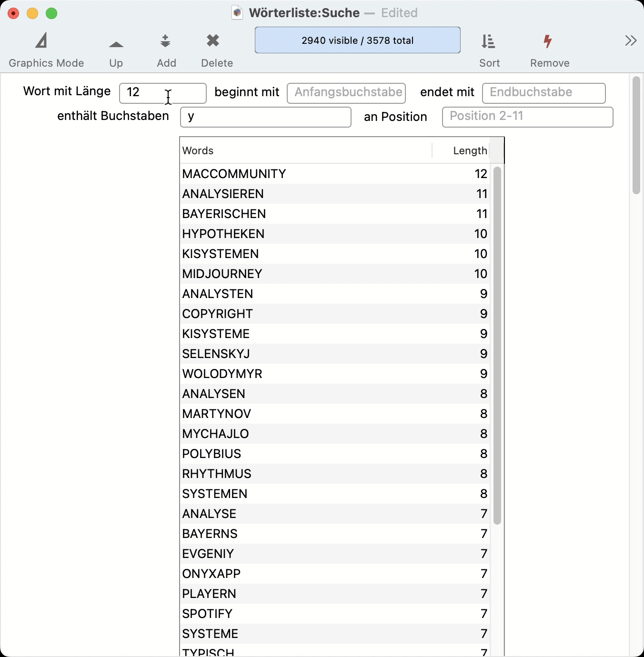
Task: Click the document icon in title bar
Action: click(x=237, y=13)
